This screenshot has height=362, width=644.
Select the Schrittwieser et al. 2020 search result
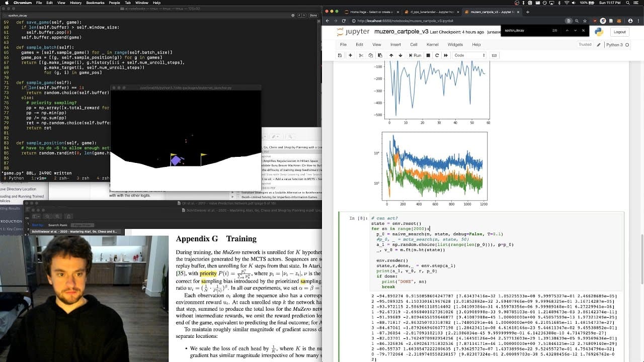click(74, 232)
